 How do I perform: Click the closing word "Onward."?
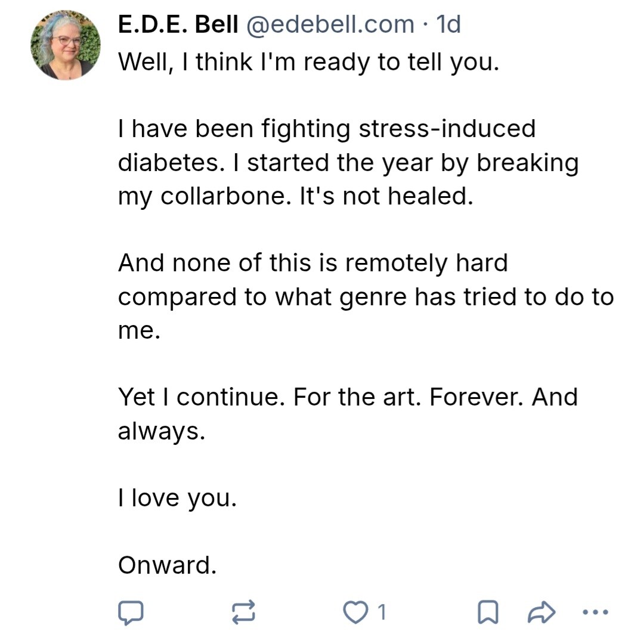point(167,564)
